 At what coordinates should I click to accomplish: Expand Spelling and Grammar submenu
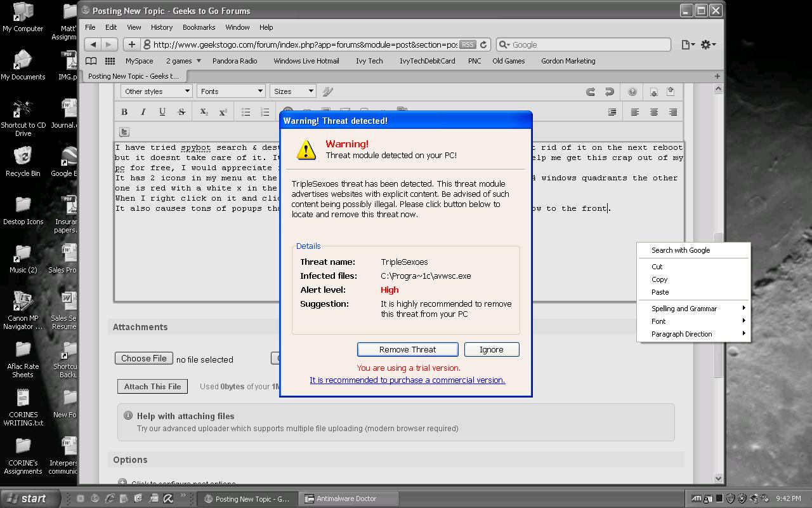point(693,309)
